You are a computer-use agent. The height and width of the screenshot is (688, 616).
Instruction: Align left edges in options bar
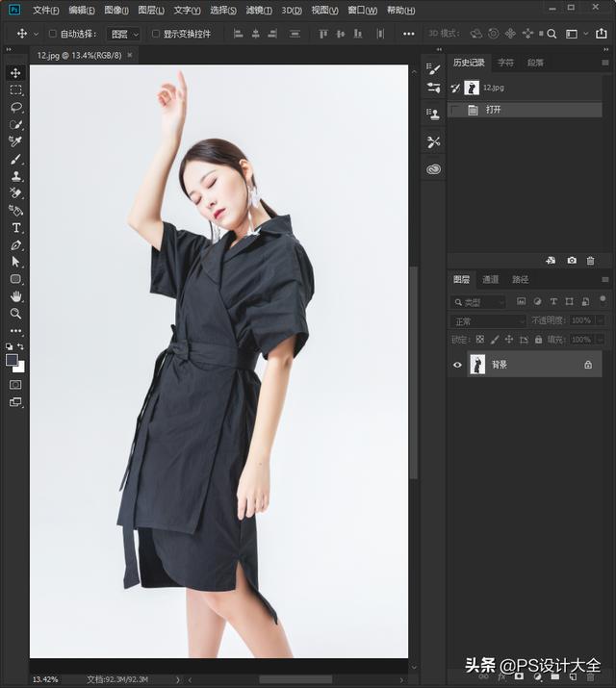coord(239,34)
